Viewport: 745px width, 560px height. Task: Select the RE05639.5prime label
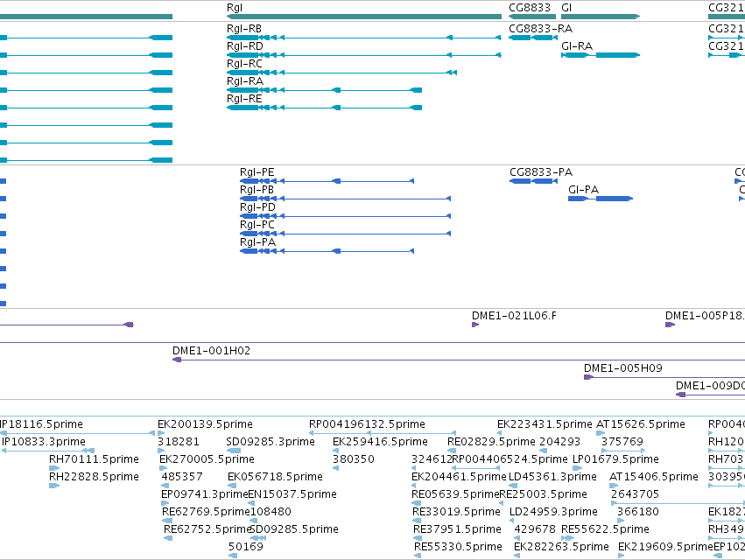(455, 494)
